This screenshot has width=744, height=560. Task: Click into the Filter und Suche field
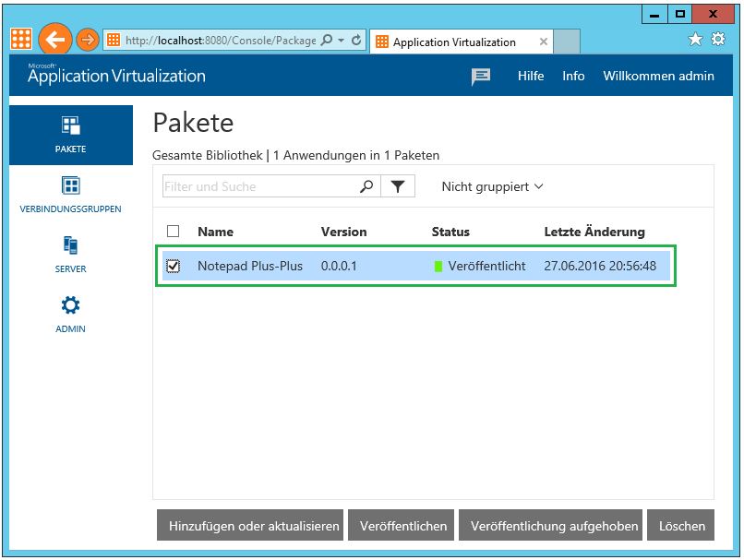point(258,186)
